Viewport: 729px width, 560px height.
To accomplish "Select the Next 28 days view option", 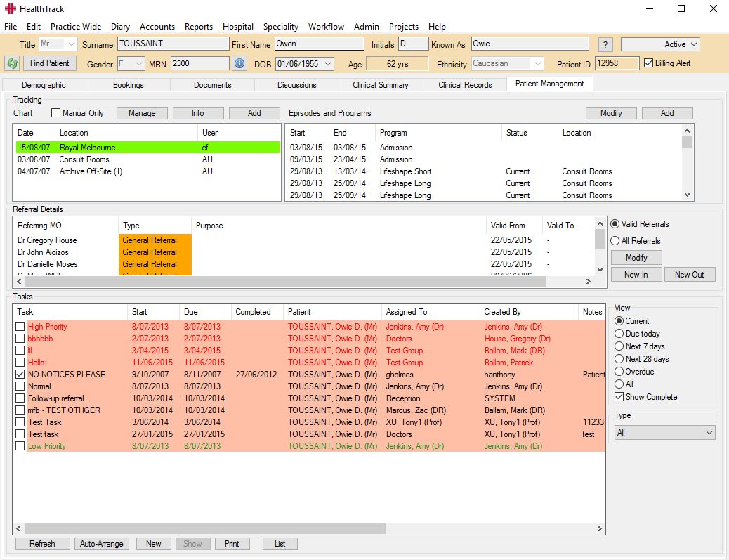I will (x=619, y=359).
